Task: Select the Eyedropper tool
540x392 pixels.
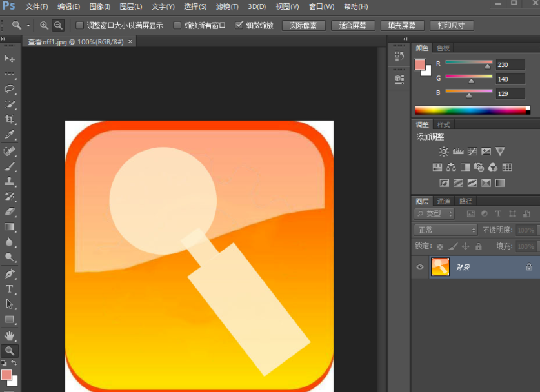Action: tap(10, 135)
